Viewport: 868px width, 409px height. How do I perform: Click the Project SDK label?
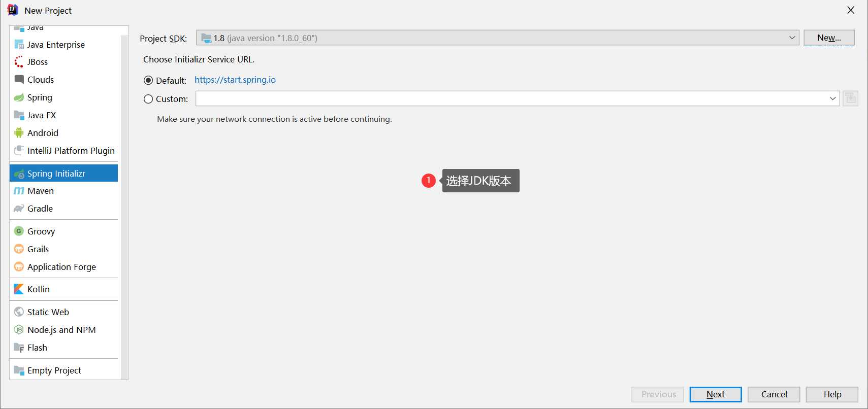(x=164, y=39)
